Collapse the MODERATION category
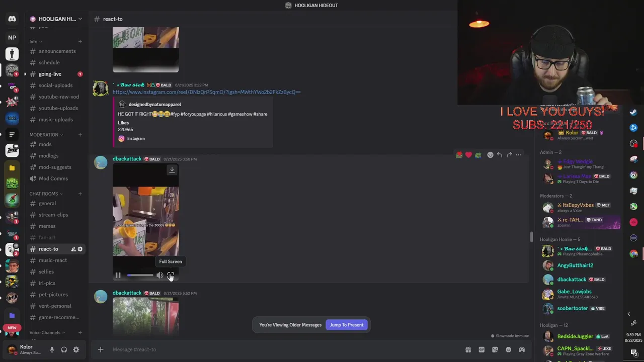644x362 pixels. 46,135
